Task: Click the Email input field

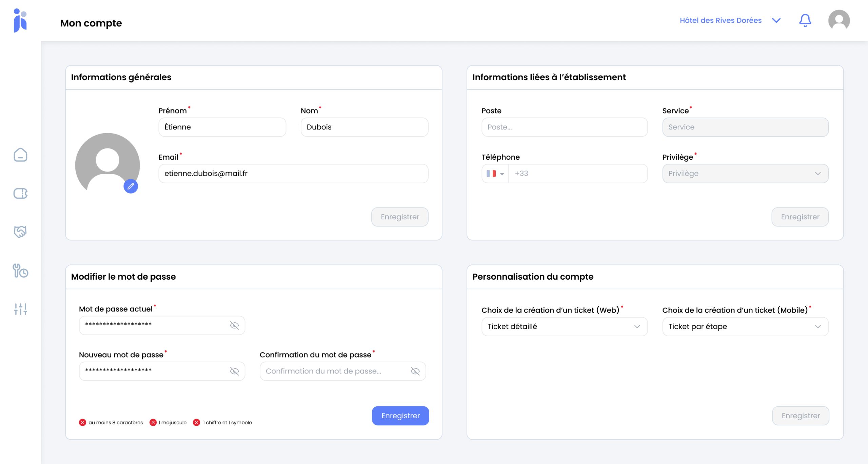Action: click(293, 174)
